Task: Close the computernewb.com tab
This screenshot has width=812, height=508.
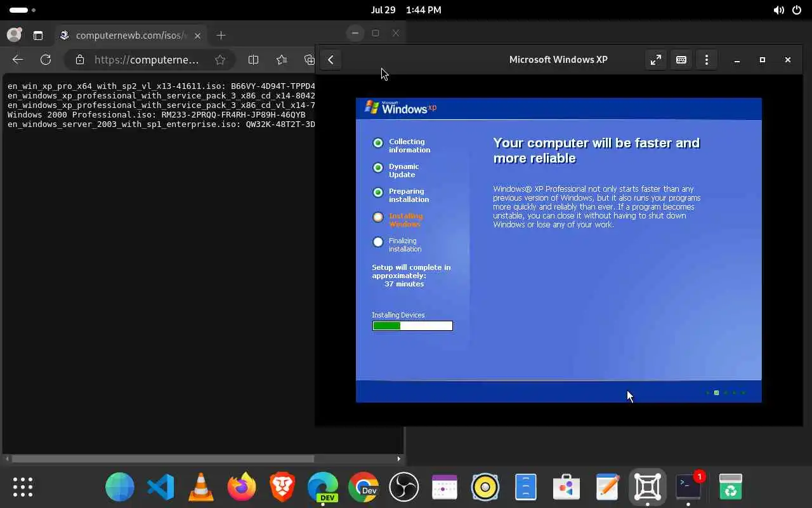Action: (x=197, y=36)
